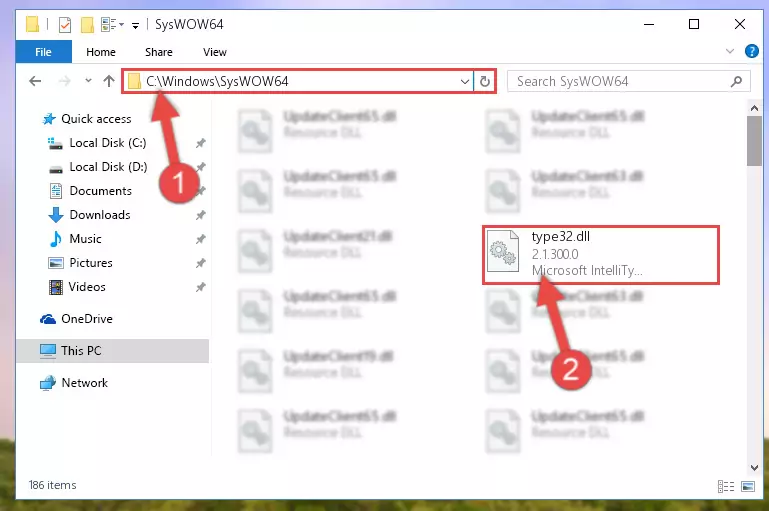Click the pin icon next to Downloads
769x511 pixels.
pos(200,215)
